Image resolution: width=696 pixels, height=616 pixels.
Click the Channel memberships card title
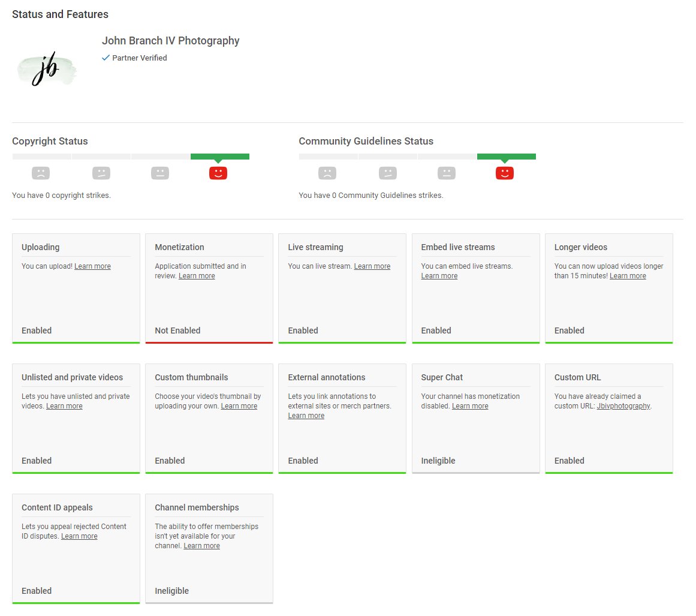(x=197, y=507)
